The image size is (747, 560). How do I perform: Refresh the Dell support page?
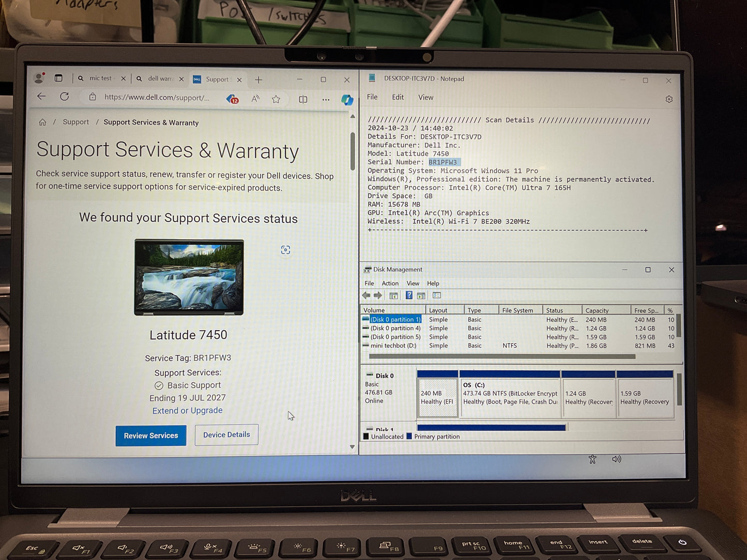[65, 97]
